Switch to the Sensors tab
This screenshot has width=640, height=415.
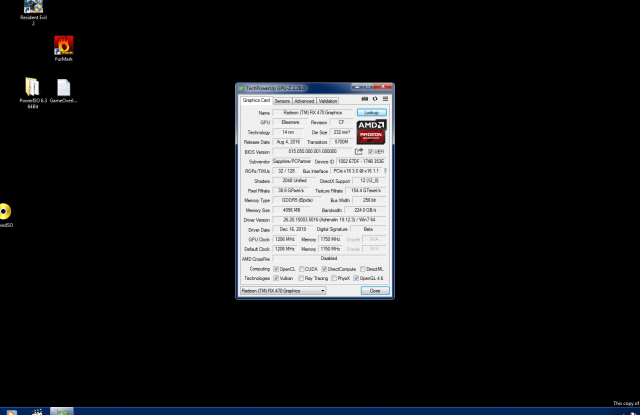coord(282,101)
